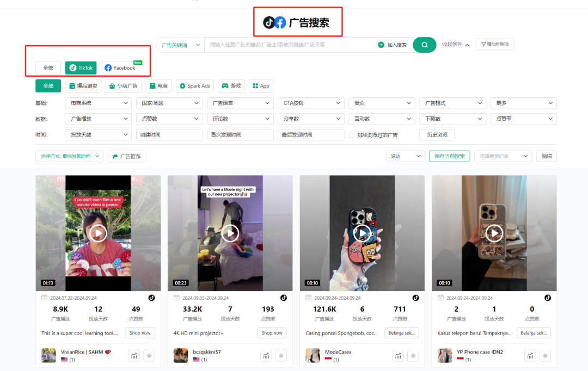Click Belanja sek... on ModeCases ad

[x=402, y=333]
